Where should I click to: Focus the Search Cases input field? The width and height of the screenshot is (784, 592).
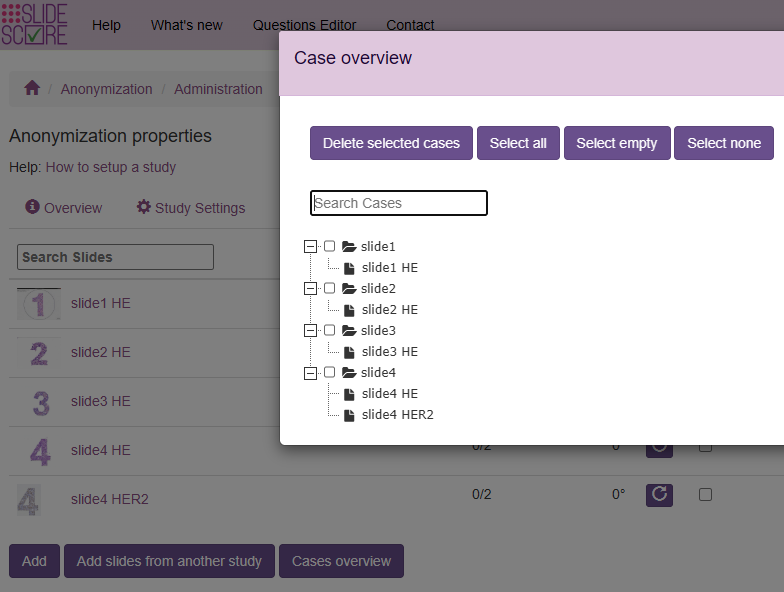398,203
